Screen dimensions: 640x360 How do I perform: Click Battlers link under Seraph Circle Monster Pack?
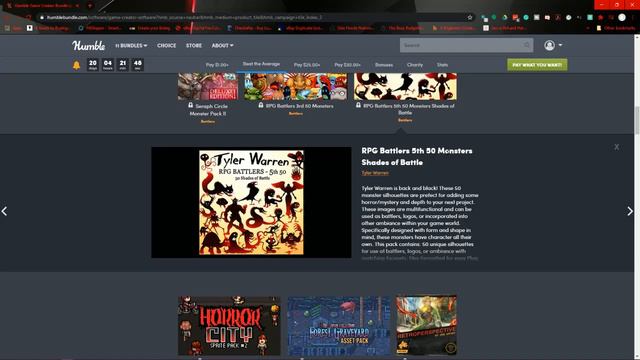pyautogui.click(x=208, y=121)
